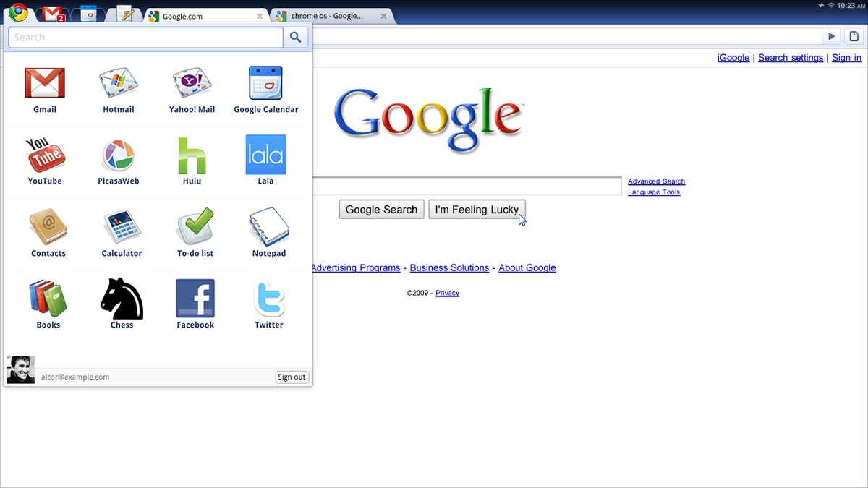The width and height of the screenshot is (868, 488).
Task: Launch Facebook from the app panel
Action: [195, 302]
